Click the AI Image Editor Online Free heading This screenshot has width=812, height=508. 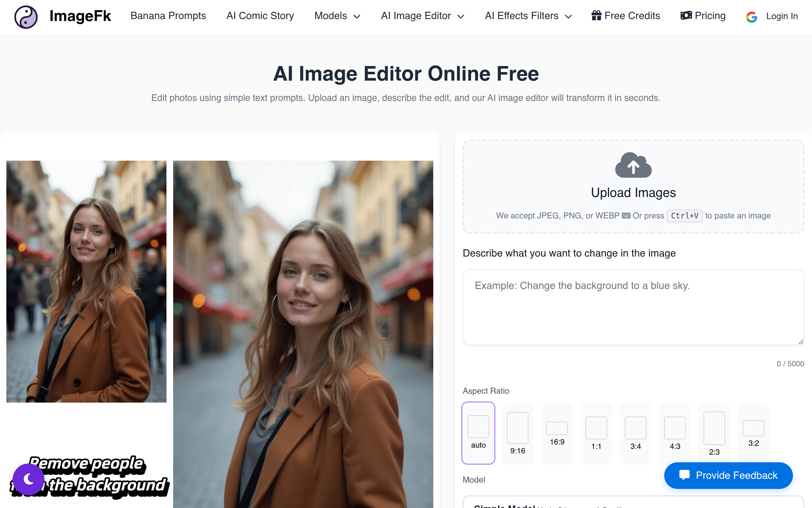tap(406, 74)
